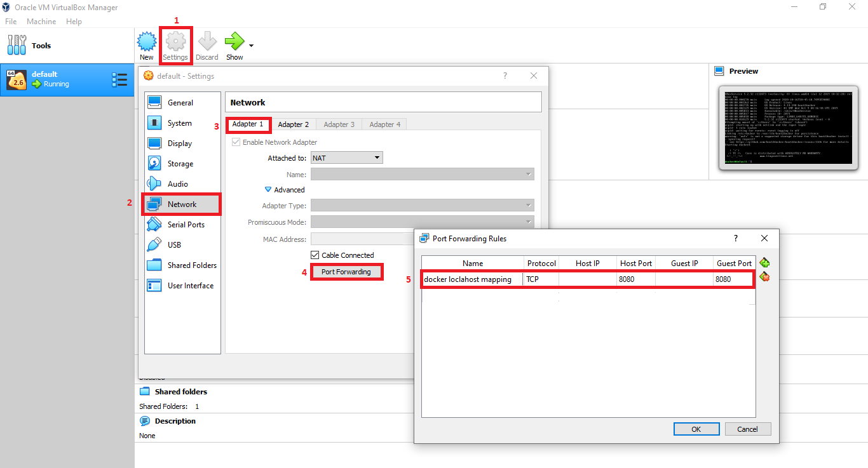Click the remove port forwarding rule icon
The height and width of the screenshot is (468, 868).
(x=764, y=277)
